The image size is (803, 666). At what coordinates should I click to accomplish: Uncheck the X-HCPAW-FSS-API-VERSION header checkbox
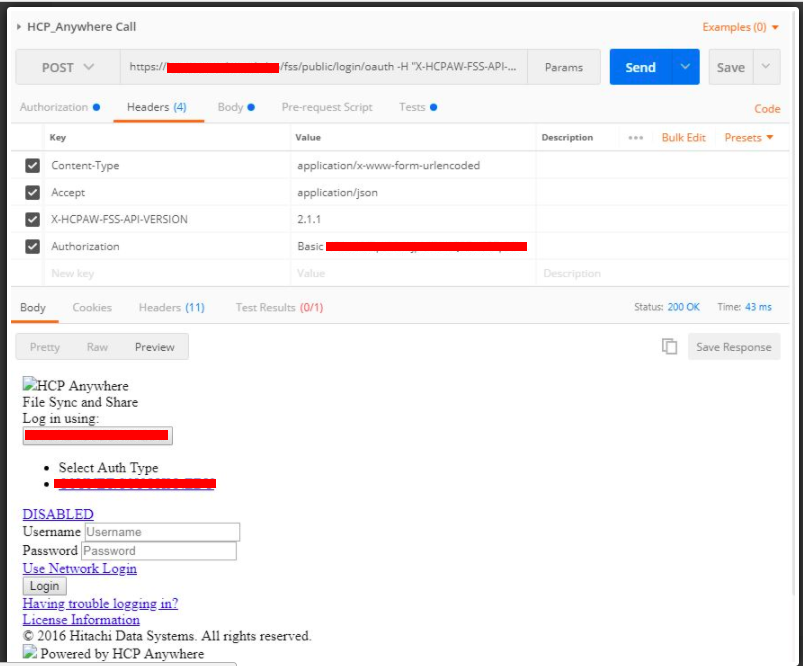[x=32, y=219]
